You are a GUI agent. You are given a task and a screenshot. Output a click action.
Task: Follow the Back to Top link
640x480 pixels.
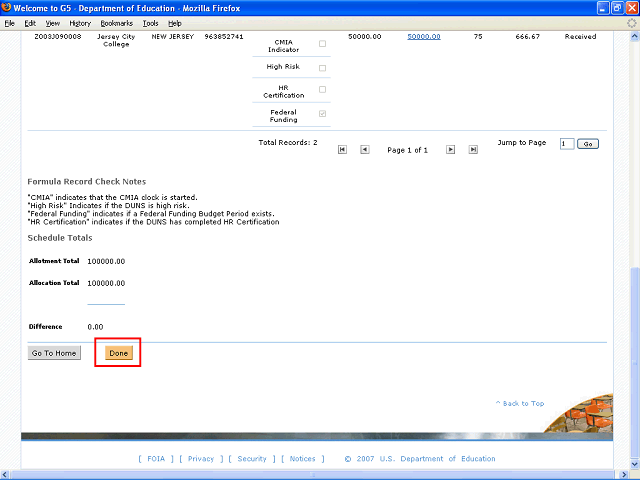click(x=520, y=403)
